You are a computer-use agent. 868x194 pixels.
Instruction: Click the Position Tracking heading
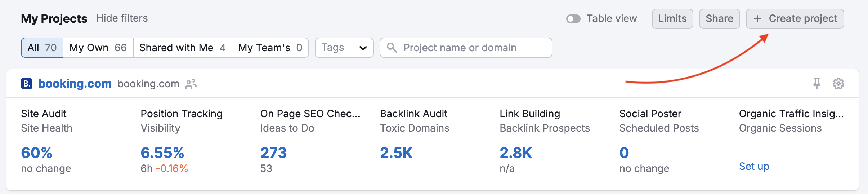(182, 114)
